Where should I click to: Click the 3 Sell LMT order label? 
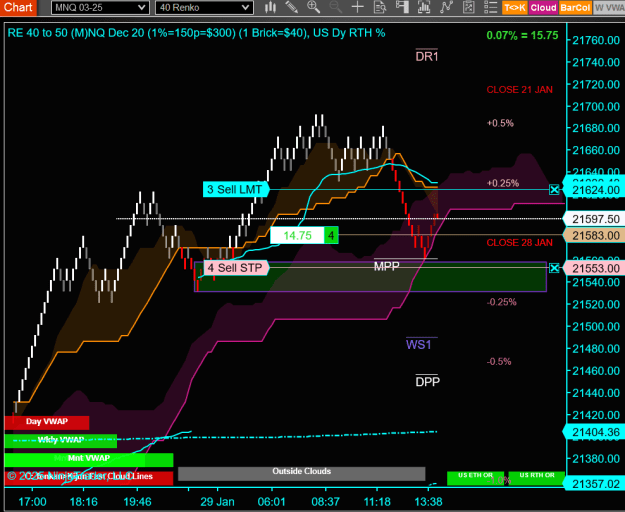coord(235,189)
